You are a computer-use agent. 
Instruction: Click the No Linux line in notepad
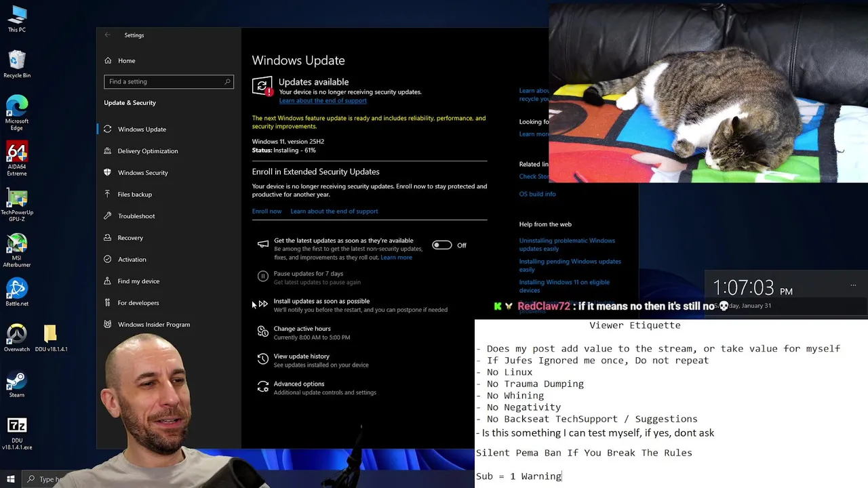coord(504,372)
